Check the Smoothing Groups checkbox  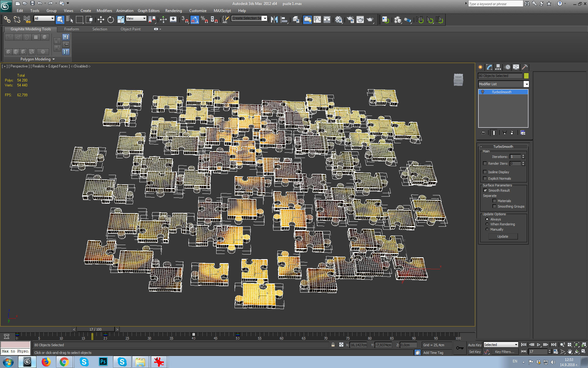[x=494, y=206]
